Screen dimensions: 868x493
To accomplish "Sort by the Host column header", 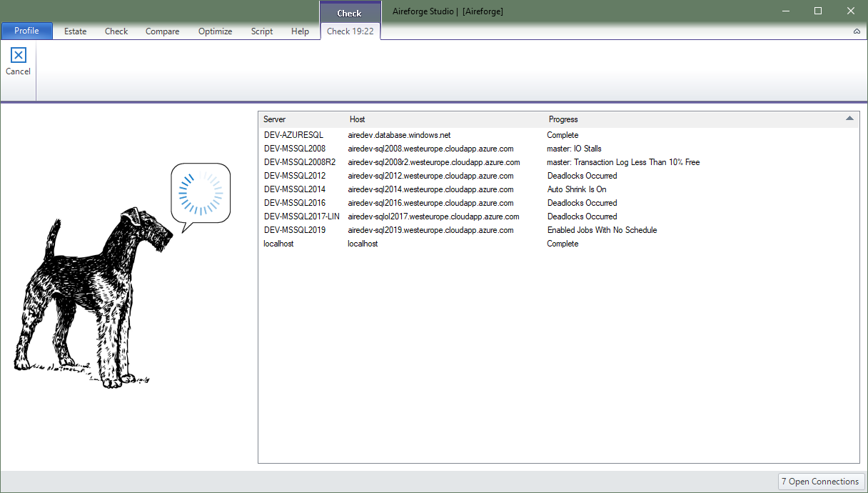I will tap(357, 119).
